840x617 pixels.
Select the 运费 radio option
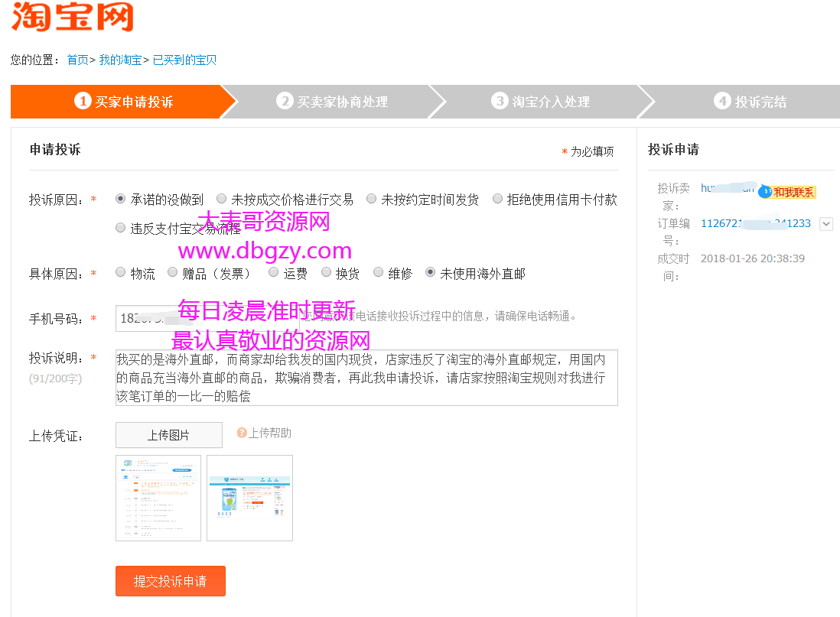click(273, 271)
